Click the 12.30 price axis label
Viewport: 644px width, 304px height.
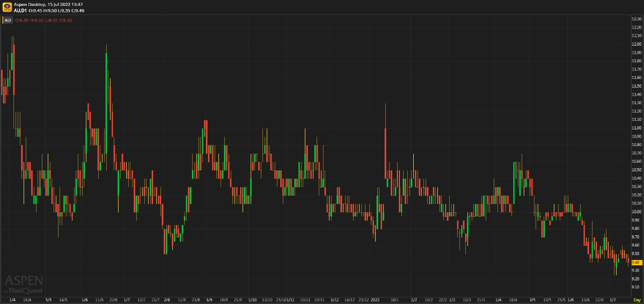coord(636,19)
